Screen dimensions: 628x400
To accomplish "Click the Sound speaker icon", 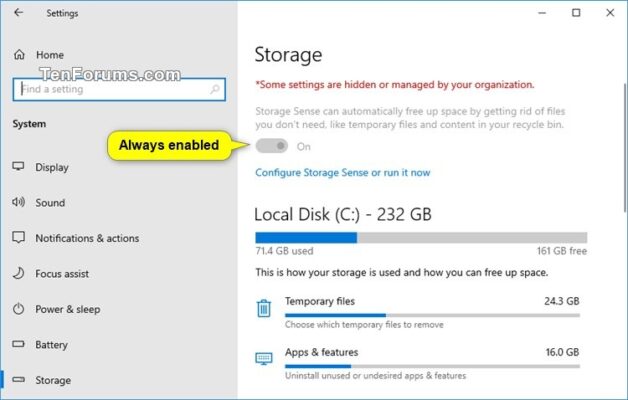I will 19,203.
